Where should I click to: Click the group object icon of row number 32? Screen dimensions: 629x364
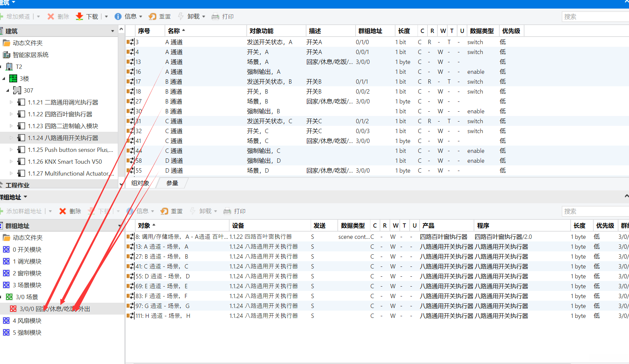(x=131, y=131)
